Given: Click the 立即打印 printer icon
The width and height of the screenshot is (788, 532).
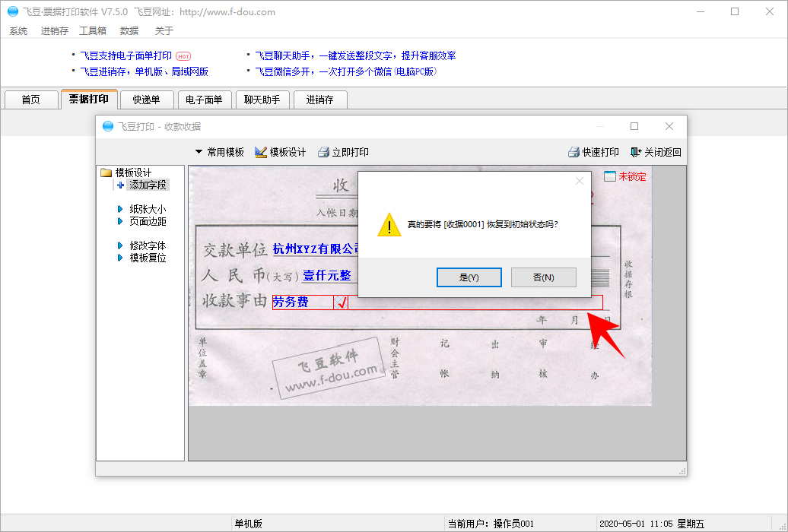Looking at the screenshot, I should pos(323,152).
